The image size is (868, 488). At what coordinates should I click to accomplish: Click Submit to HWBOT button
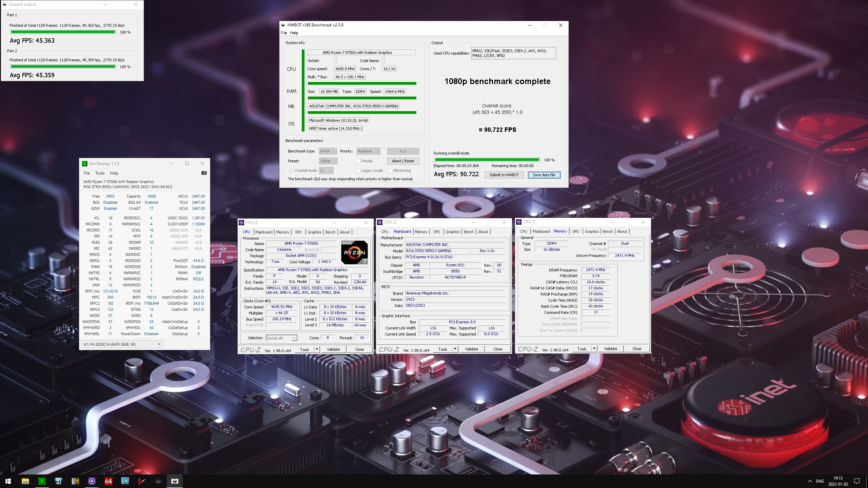pyautogui.click(x=504, y=175)
